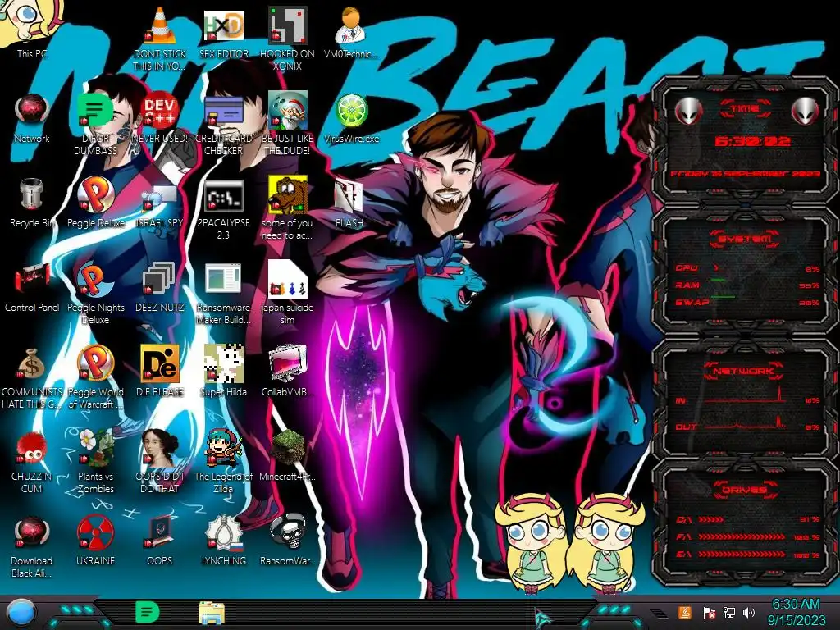The width and height of the screenshot is (840, 630).
Task: Select the RansomWar skull icon
Action: 288,532
